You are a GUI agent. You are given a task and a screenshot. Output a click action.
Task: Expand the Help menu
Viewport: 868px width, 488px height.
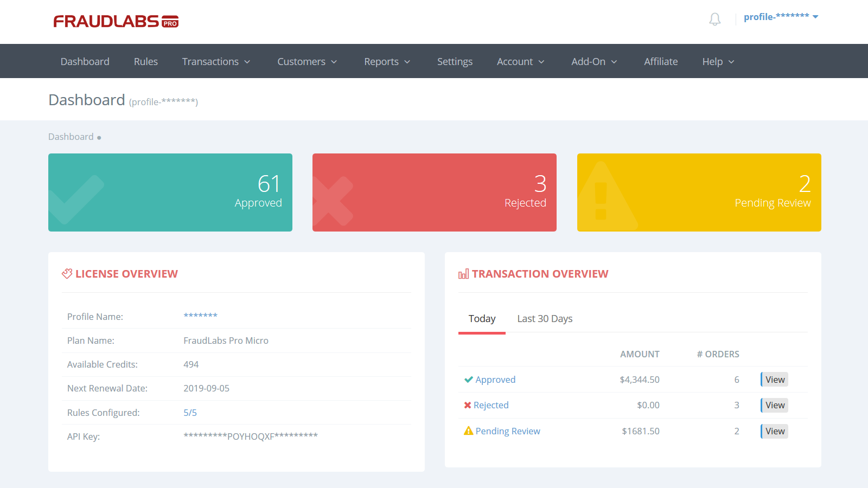point(718,61)
